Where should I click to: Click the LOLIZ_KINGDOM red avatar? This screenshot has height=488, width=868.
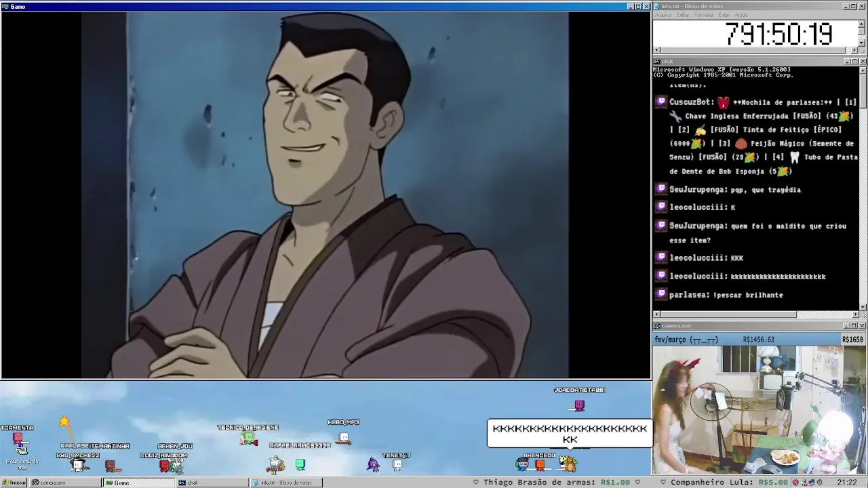[x=164, y=465]
